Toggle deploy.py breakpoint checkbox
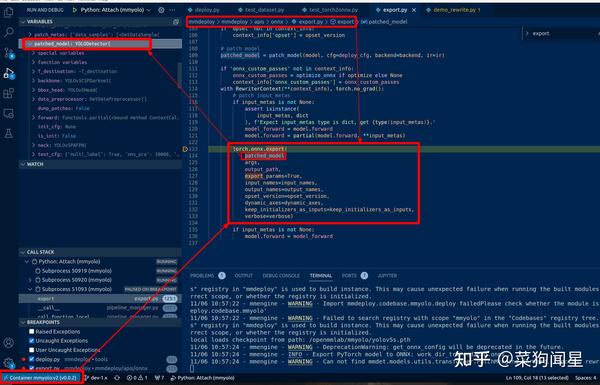 tap(32, 359)
